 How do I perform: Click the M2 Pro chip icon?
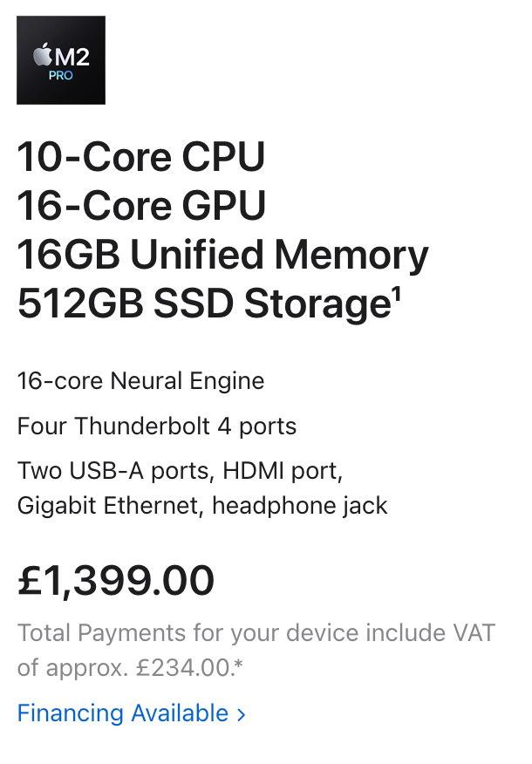pyautogui.click(x=61, y=60)
